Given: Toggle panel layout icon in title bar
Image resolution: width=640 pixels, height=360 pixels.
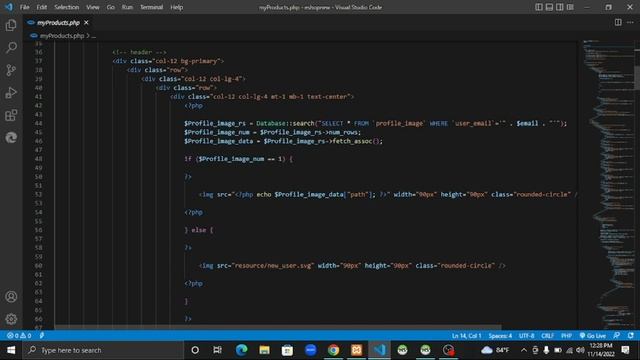Looking at the screenshot, I should pyautogui.click(x=549, y=7).
